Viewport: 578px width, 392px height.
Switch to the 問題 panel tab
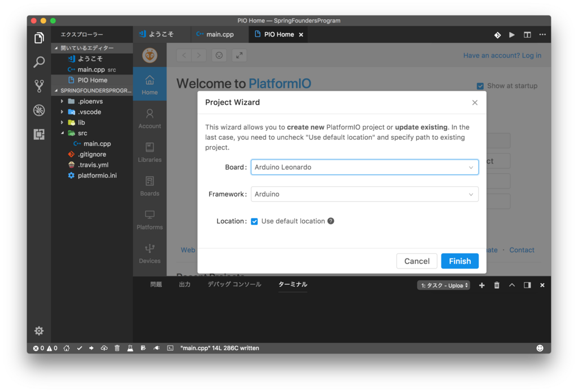click(156, 284)
